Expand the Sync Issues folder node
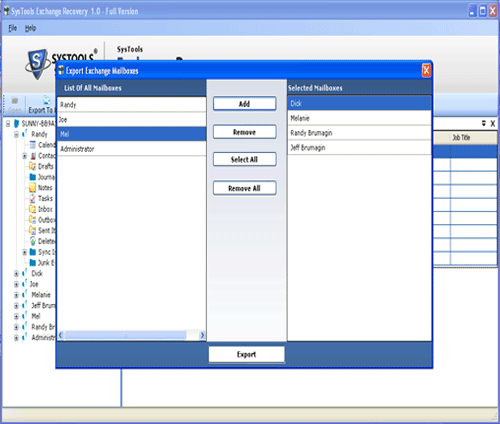Viewport: 500px width, 424px height. pyautogui.click(x=25, y=252)
